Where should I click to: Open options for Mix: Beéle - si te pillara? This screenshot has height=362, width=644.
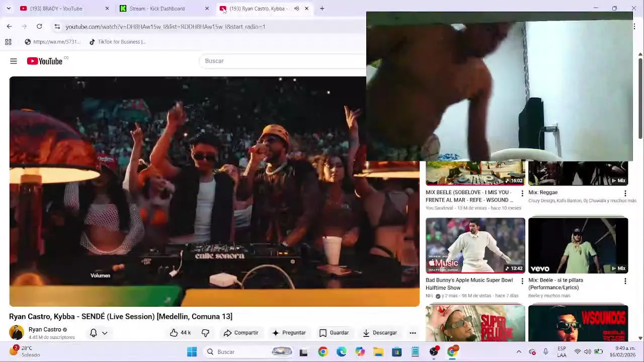(625, 282)
